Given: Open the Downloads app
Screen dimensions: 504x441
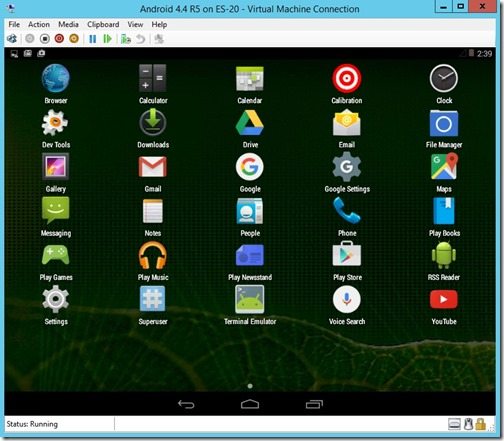Looking at the screenshot, I should point(153,123).
